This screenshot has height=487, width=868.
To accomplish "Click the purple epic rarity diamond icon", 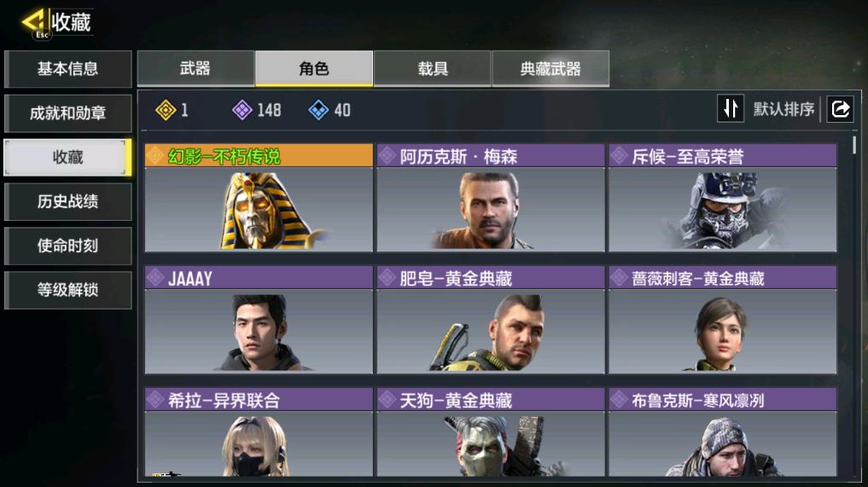I will [242, 110].
